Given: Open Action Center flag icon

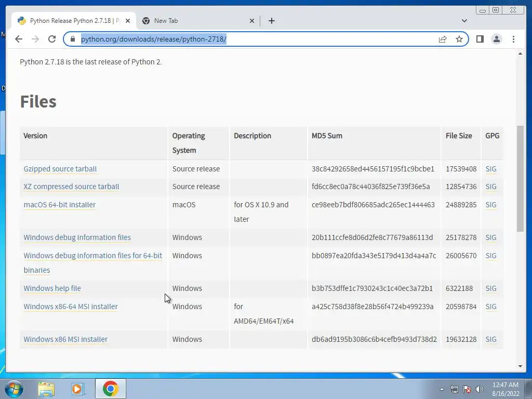Looking at the screenshot, I should tap(467, 390).
